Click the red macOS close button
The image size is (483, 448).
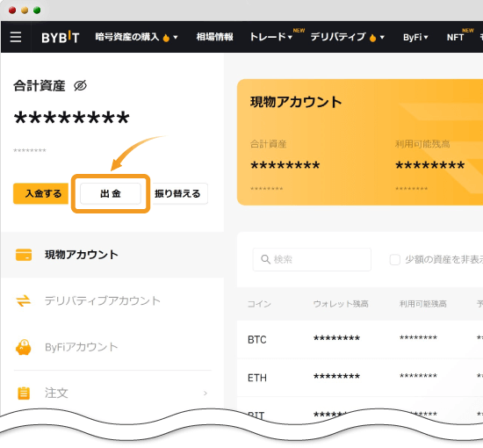point(12,11)
